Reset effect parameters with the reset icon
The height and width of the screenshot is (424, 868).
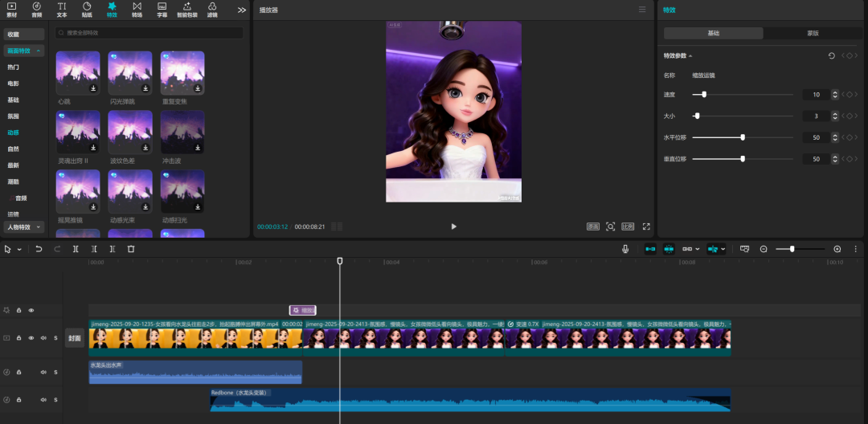point(831,55)
